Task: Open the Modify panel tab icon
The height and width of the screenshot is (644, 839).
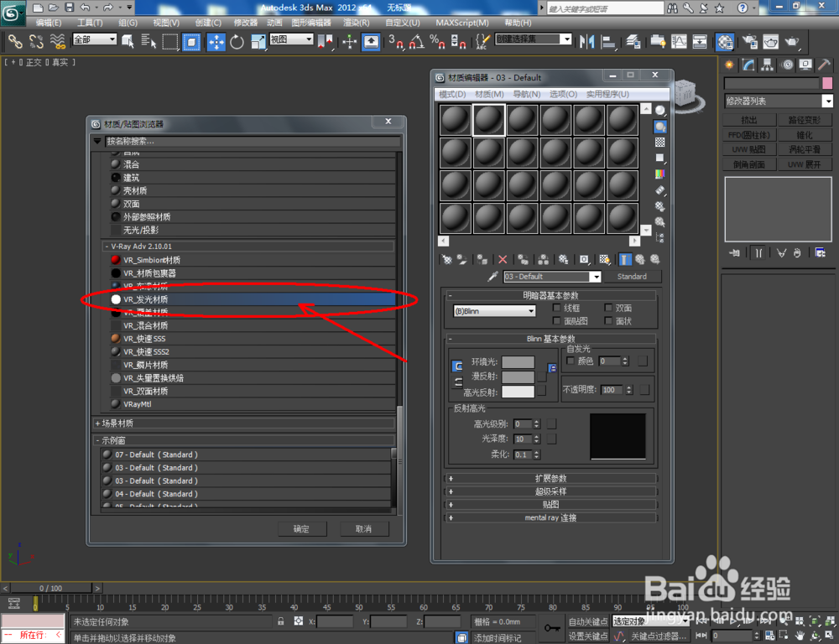Action: [x=748, y=65]
